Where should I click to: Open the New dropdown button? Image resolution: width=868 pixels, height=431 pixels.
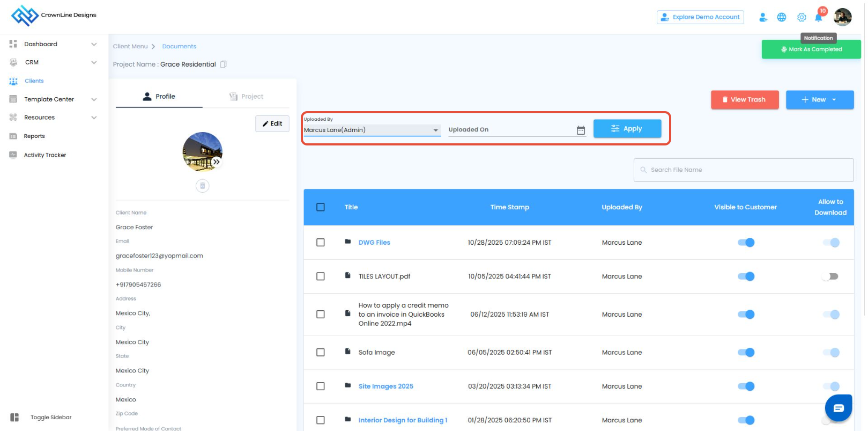tap(819, 100)
